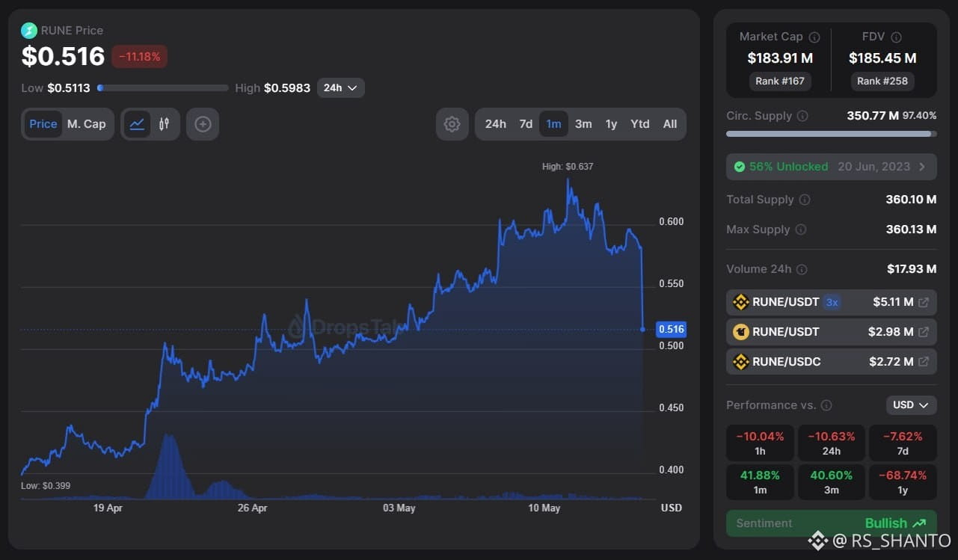Switch to line chart view icon
Image resolution: width=958 pixels, height=560 pixels.
(x=137, y=124)
